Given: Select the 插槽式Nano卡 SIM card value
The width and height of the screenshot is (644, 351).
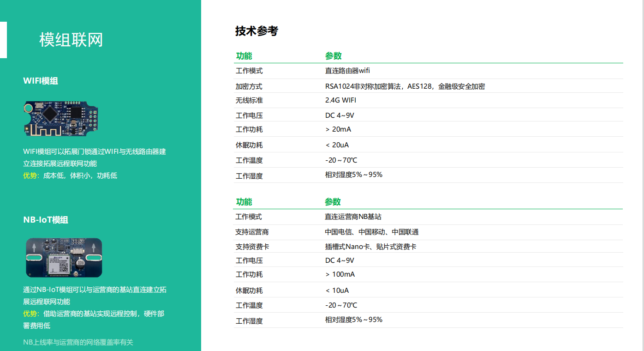Looking at the screenshot, I should (370, 247).
